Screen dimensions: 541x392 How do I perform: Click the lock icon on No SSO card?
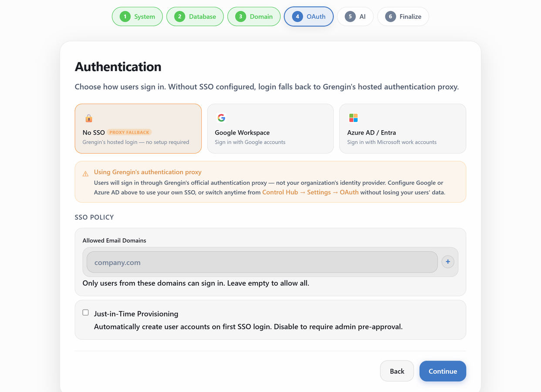(89, 118)
